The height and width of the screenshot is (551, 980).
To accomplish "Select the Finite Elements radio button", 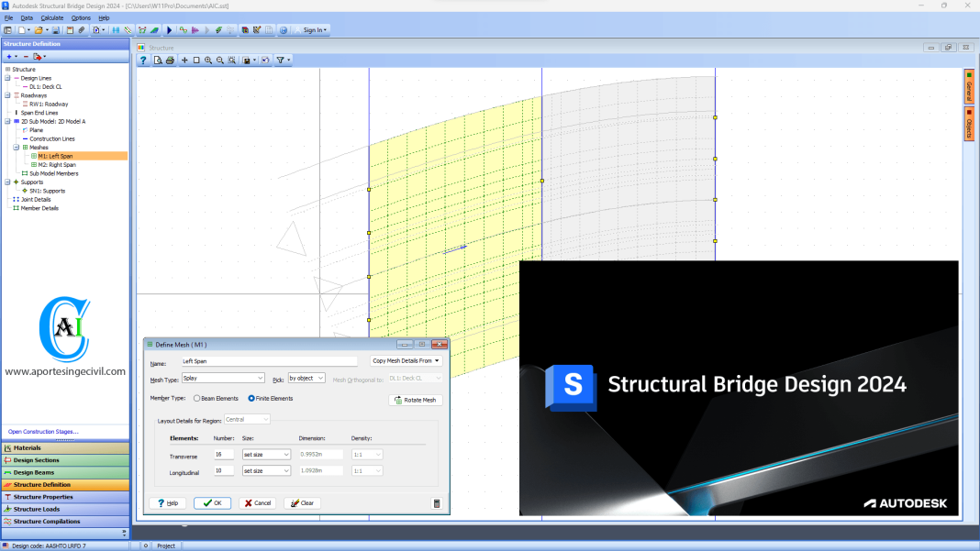I will 252,398.
